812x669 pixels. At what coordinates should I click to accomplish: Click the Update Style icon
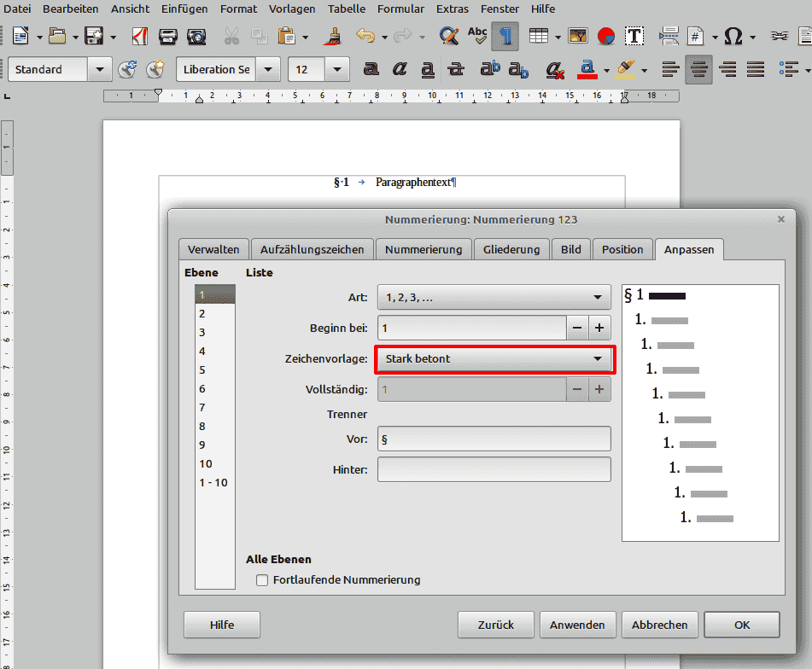[127, 69]
